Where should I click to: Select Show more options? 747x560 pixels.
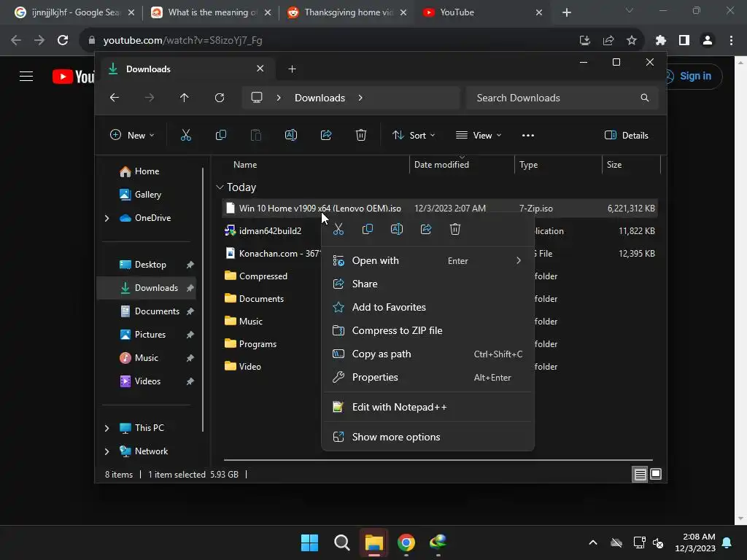(x=427, y=437)
